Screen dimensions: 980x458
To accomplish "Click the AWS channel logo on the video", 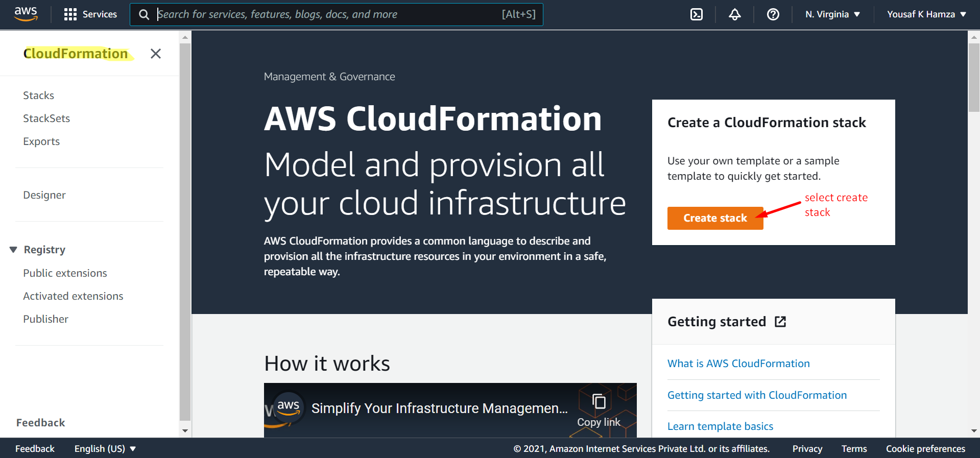I will point(289,407).
